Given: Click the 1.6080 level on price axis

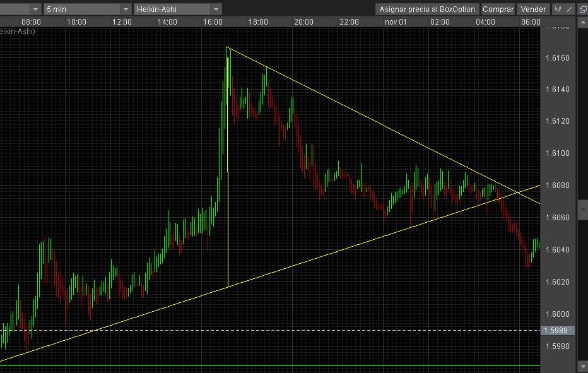Looking at the screenshot, I should pos(557,186).
